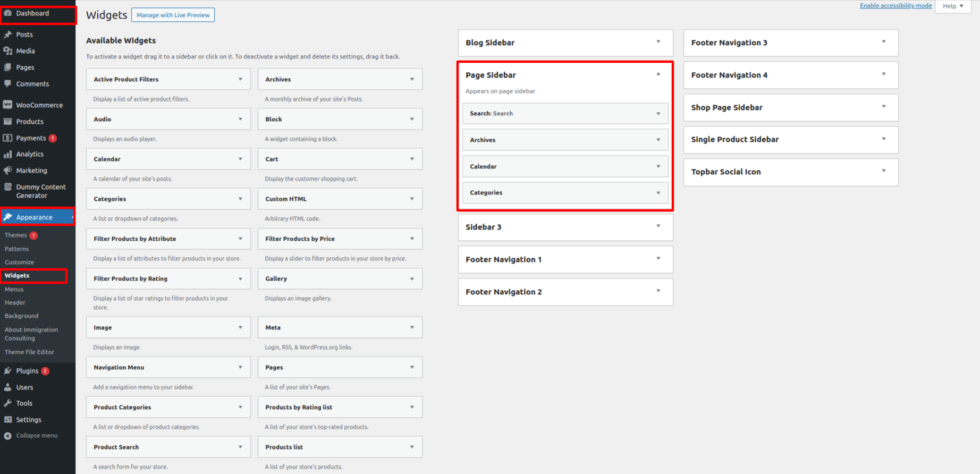
Task: Click Enable accessibility mode link
Action: [x=895, y=6]
